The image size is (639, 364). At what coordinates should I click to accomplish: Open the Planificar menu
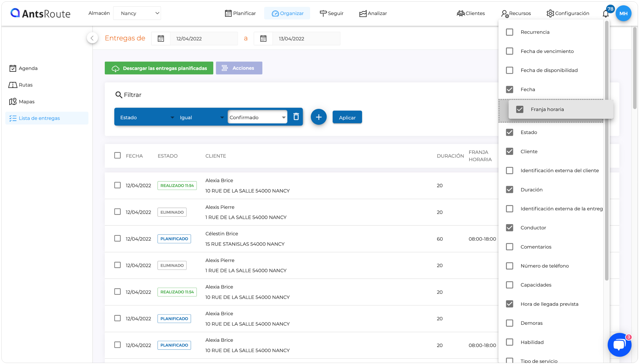[240, 13]
